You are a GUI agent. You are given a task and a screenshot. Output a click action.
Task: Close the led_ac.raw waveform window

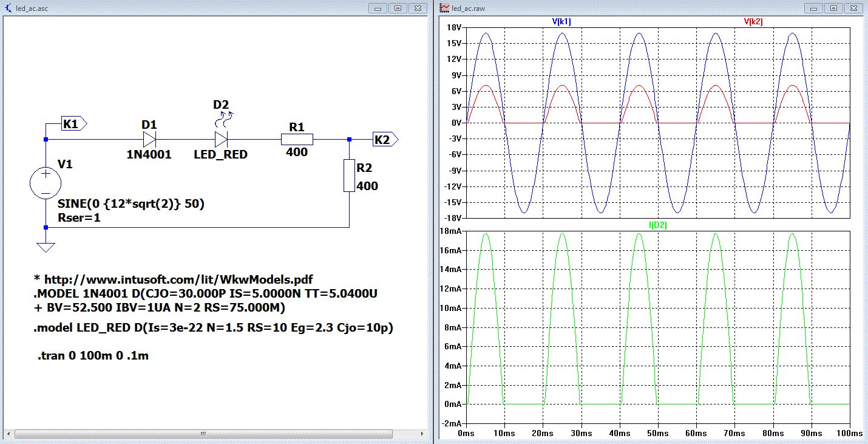(853, 8)
